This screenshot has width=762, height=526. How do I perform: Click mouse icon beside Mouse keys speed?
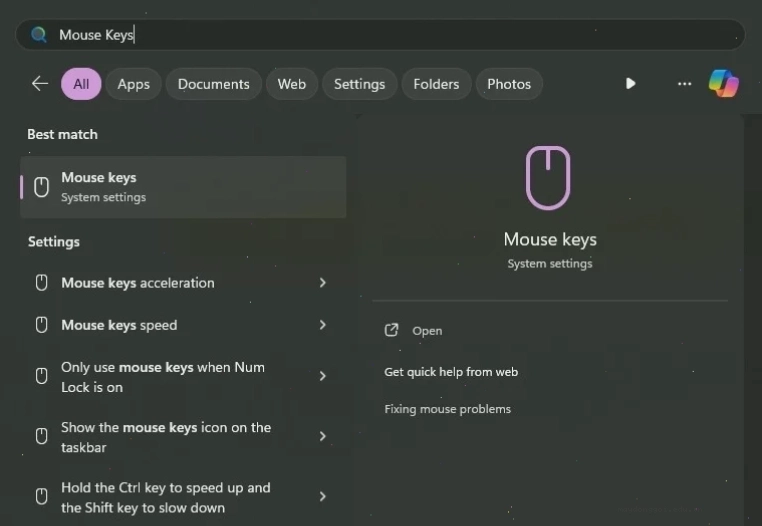[x=42, y=325]
